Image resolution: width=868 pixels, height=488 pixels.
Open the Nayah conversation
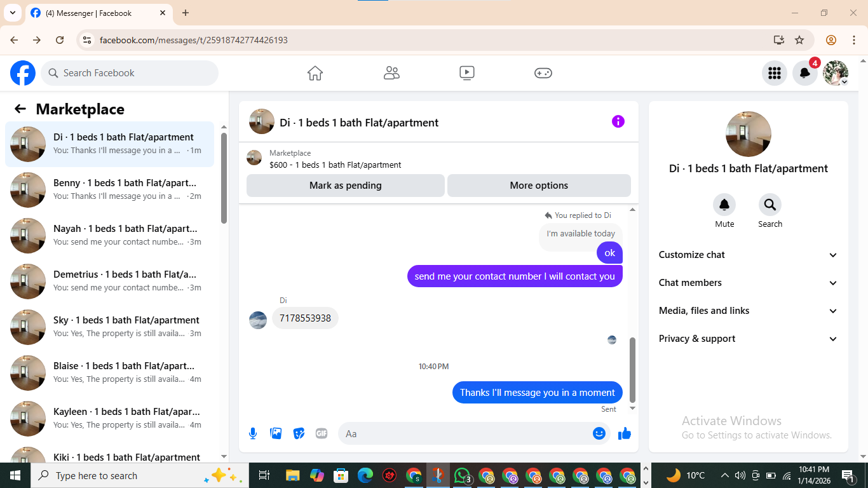tap(110, 236)
